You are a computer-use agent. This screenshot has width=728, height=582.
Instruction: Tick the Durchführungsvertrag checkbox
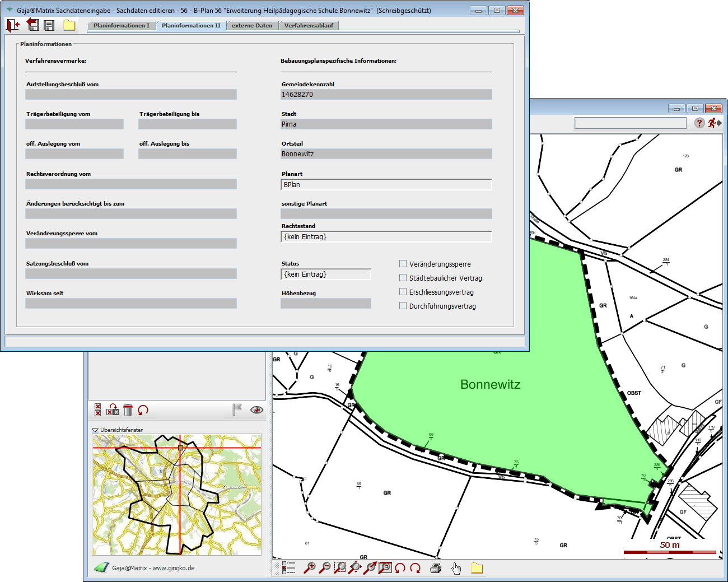coord(403,306)
